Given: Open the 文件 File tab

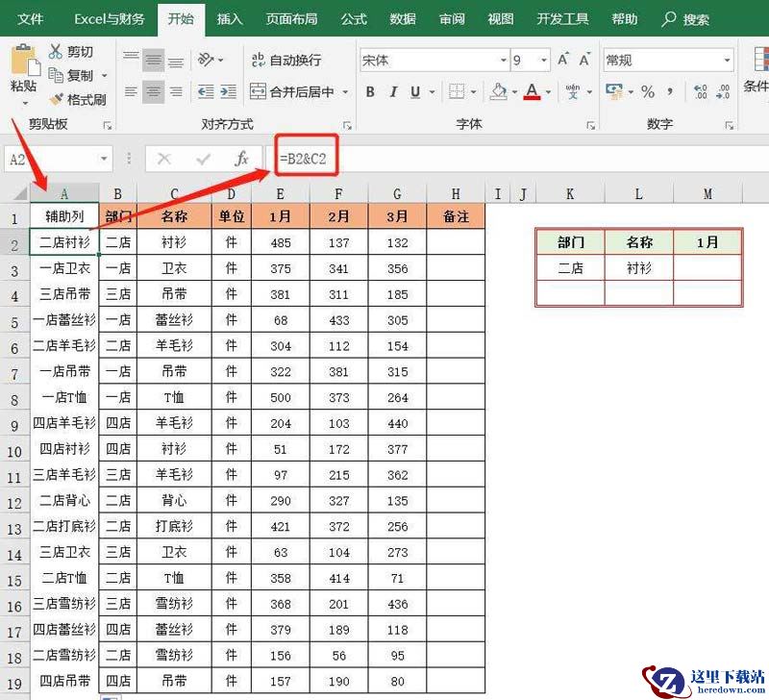Looking at the screenshot, I should pos(31,19).
